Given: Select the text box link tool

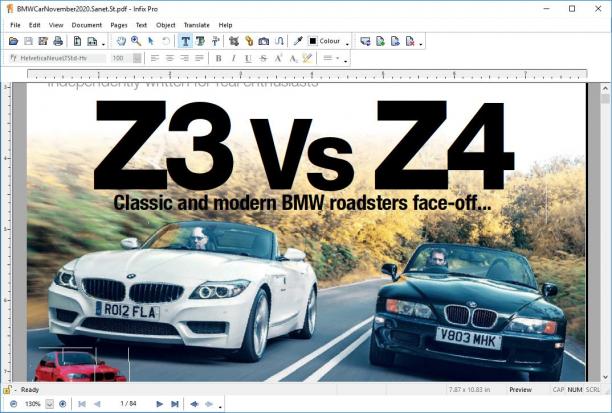Looking at the screenshot, I should tap(215, 41).
